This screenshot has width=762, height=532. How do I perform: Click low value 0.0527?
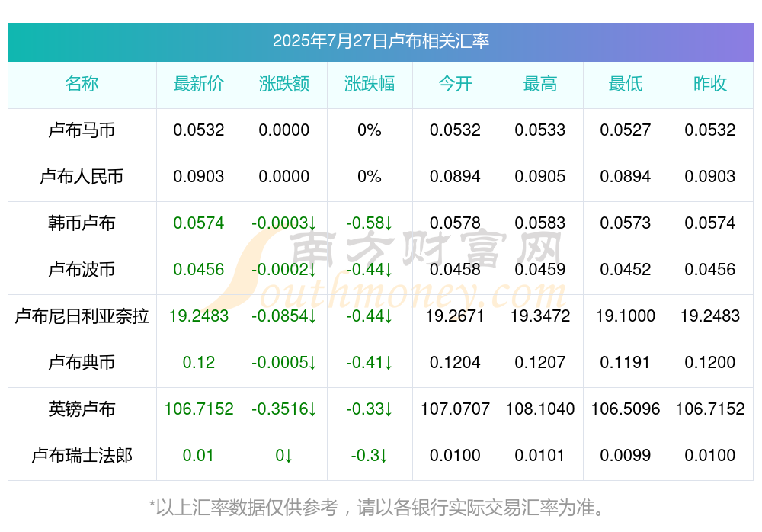pyautogui.click(x=626, y=130)
